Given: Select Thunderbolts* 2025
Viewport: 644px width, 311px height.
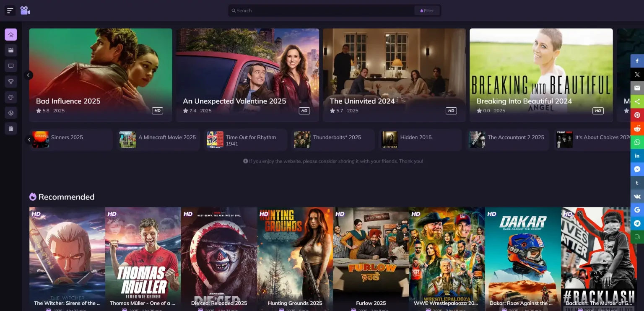Looking at the screenshot, I should tap(333, 140).
